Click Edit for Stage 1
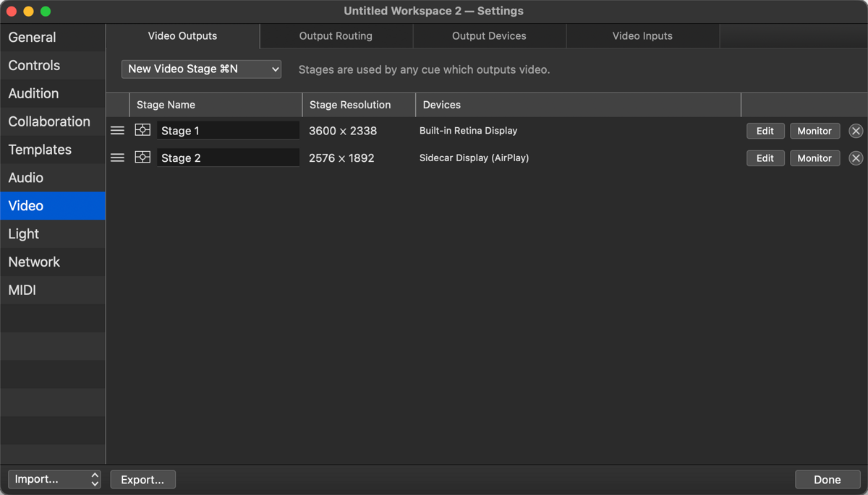Image resolution: width=868 pixels, height=495 pixels. (x=765, y=131)
